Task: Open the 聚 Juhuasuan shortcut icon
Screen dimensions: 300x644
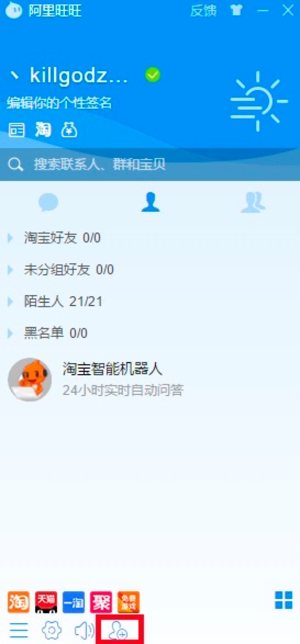Action: tap(101, 602)
